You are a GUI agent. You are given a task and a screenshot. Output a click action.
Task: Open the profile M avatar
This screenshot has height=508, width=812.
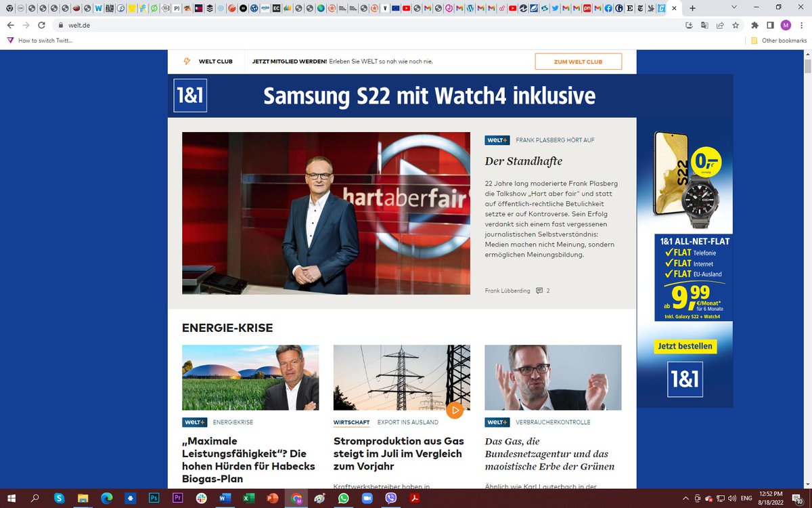(786, 25)
